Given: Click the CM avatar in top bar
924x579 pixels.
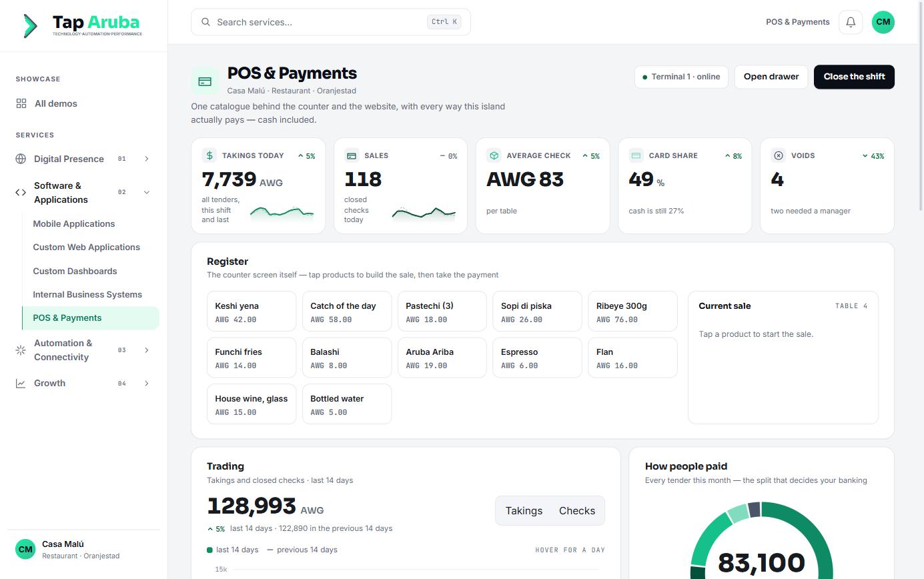Looking at the screenshot, I should click(883, 22).
